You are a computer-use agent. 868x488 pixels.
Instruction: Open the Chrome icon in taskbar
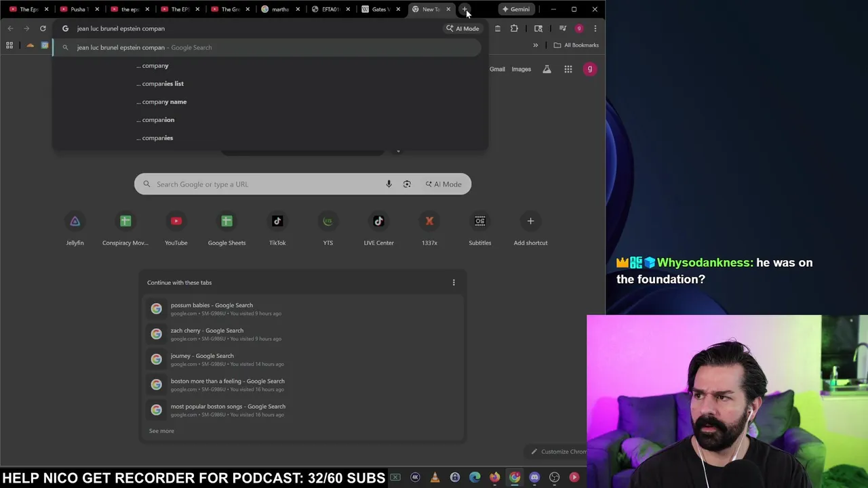click(515, 478)
